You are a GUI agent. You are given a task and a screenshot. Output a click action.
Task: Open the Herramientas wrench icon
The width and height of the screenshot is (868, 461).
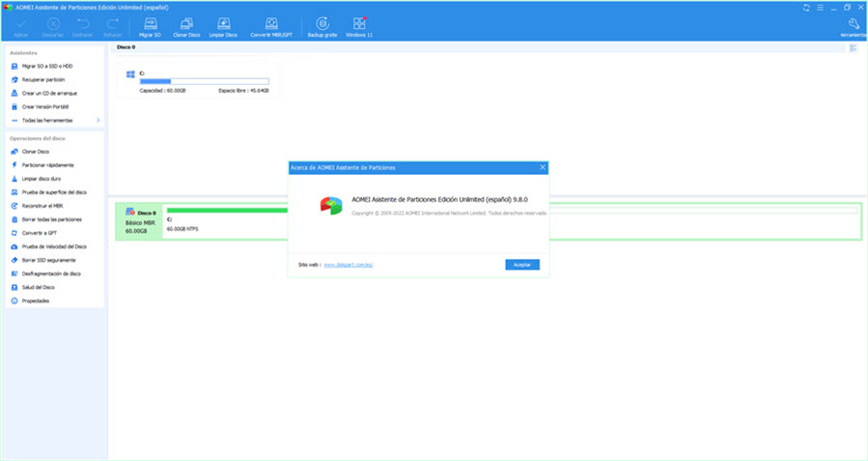[x=854, y=23]
